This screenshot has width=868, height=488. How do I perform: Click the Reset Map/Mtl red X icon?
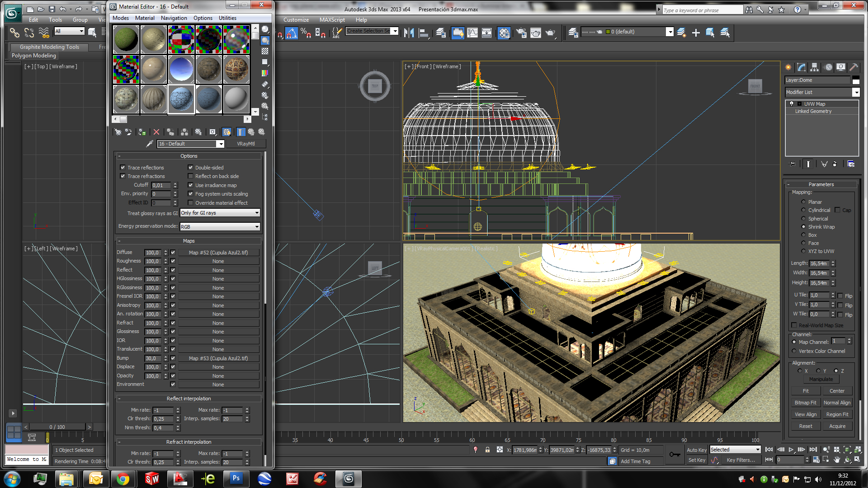156,132
